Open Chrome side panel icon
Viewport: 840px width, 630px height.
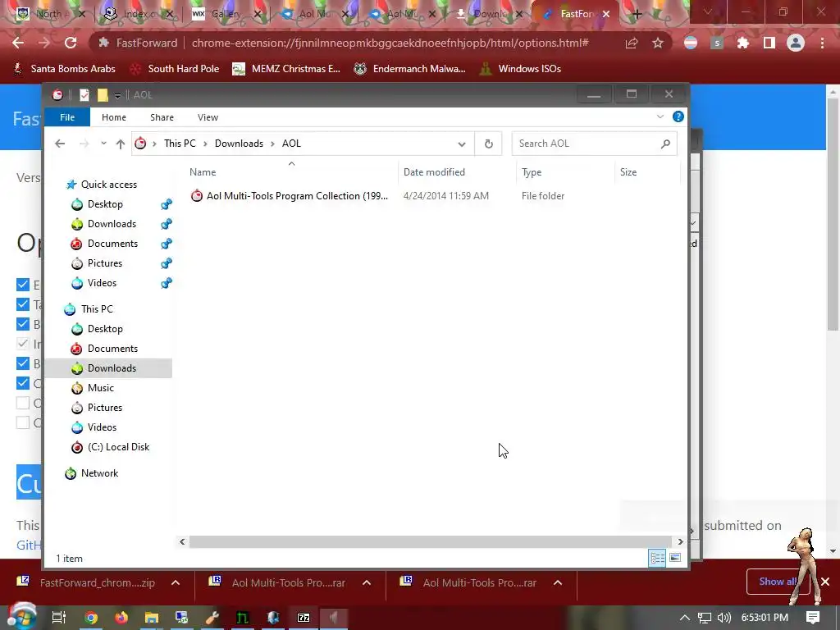tap(769, 43)
